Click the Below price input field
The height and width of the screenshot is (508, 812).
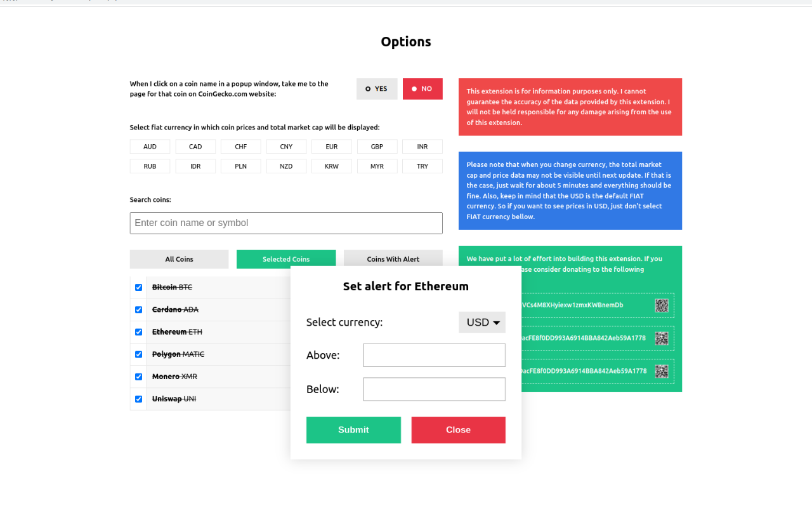pyautogui.click(x=435, y=389)
